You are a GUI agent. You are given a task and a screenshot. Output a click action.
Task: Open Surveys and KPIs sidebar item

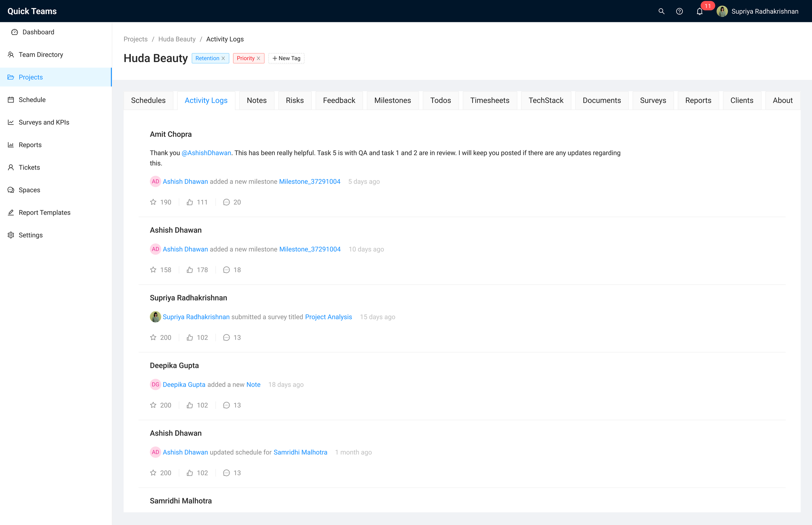[x=44, y=122]
